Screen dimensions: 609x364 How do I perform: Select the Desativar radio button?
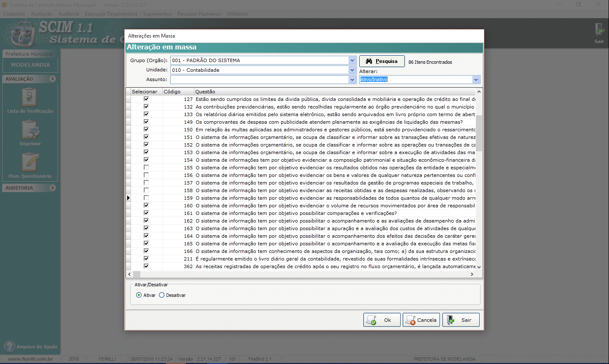(162, 295)
